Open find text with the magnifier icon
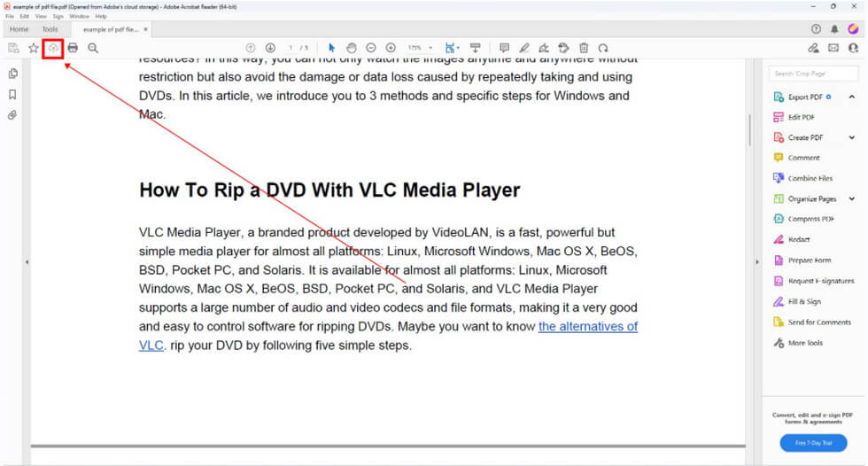This screenshot has width=868, height=466. tap(93, 48)
